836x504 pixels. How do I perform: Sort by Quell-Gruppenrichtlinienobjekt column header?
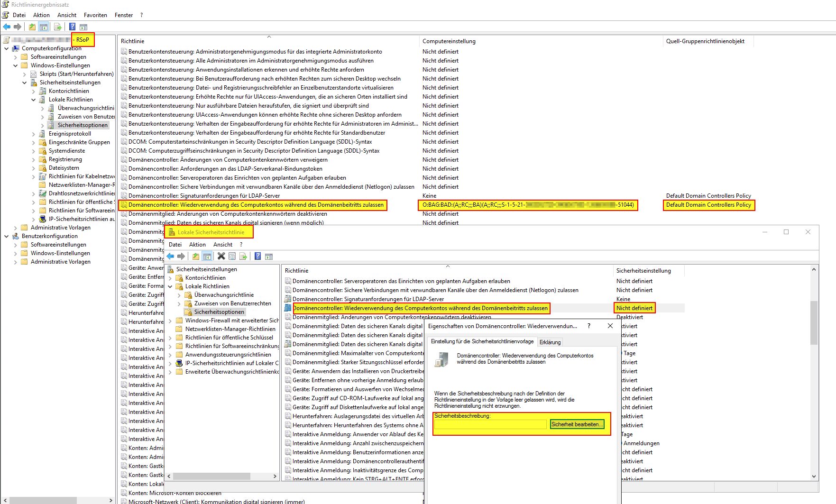coord(708,41)
